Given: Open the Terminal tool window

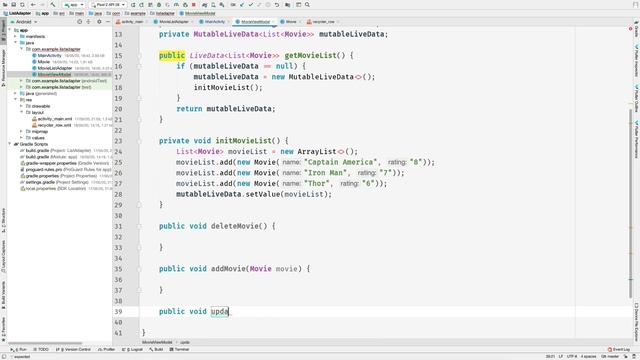Looking at the screenshot, I should tap(180, 349).
